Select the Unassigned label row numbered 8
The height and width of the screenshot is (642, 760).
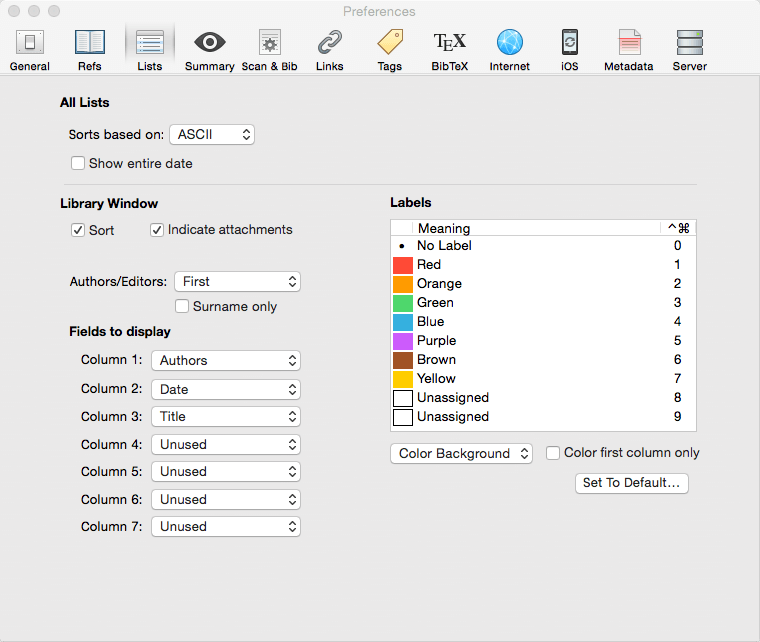543,398
